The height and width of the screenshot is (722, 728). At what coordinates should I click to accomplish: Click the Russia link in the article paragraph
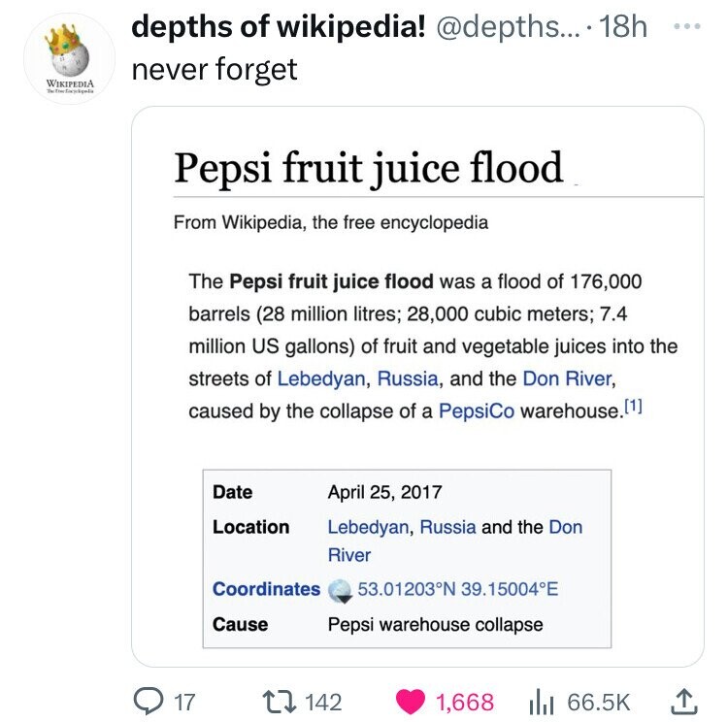click(408, 377)
